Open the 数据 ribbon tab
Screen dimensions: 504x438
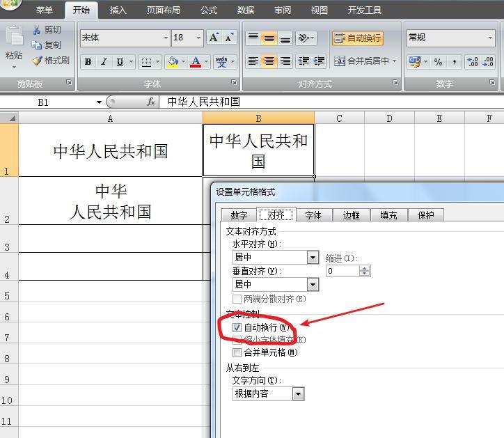(246, 10)
